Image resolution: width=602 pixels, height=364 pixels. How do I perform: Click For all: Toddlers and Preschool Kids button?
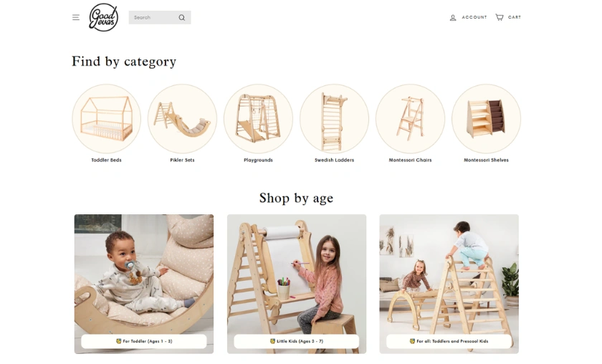point(449,341)
